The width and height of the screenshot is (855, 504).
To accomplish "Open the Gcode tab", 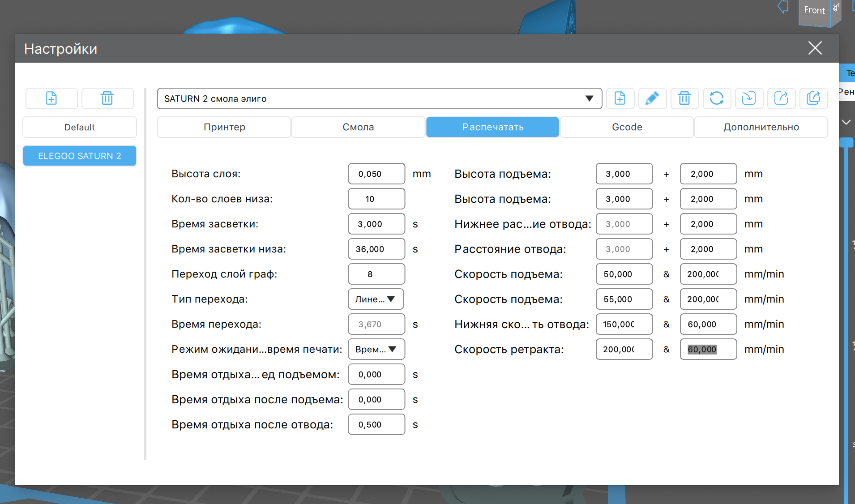I will click(x=627, y=127).
